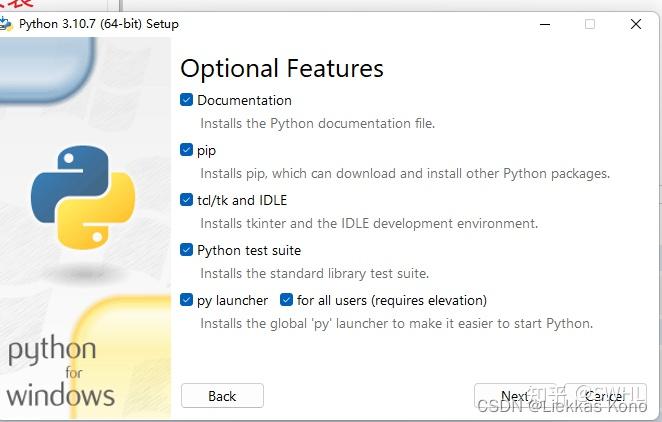Disable the tcl/tk and IDLE option
This screenshot has height=422, width=662.
[187, 200]
